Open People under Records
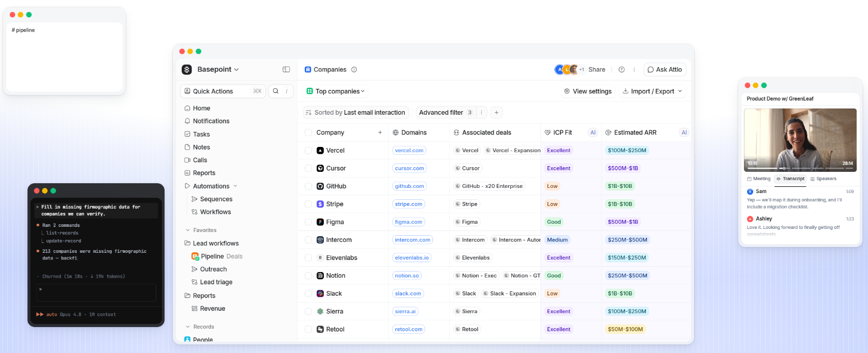Image resolution: width=868 pixels, height=353 pixels. [199, 340]
